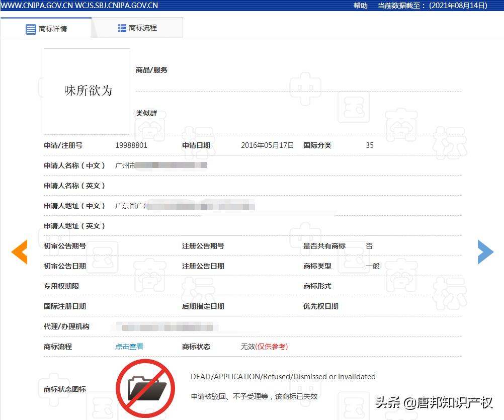Click the orange left navigation arrow
The width and height of the screenshot is (504, 420).
pyautogui.click(x=20, y=252)
